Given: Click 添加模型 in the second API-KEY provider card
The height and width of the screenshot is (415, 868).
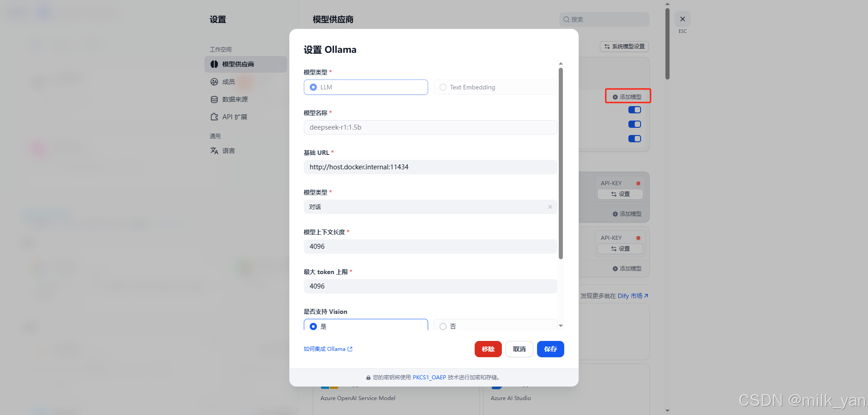Looking at the screenshot, I should click(x=627, y=269).
